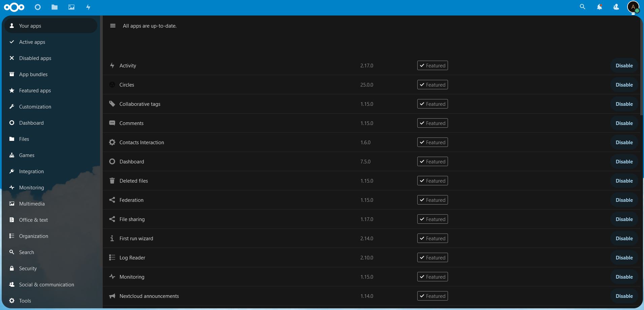644x310 pixels.
Task: Disable the First run wizard app
Action: point(624,238)
